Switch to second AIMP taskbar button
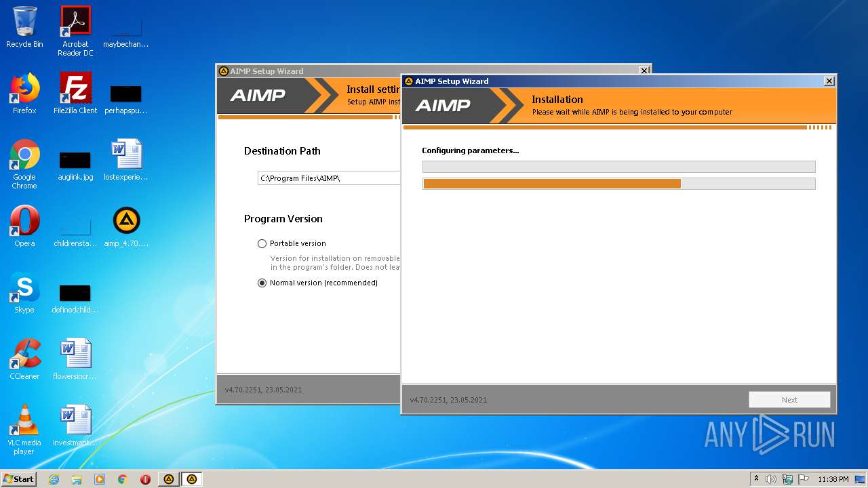Image resolution: width=868 pixels, height=488 pixels. click(192, 479)
